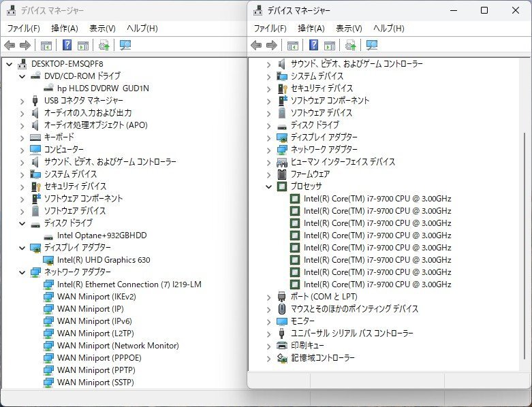Image resolution: width=532 pixels, height=407 pixels.
Task: Collapse ディスク ドライブ in left window
Action: pyautogui.click(x=22, y=223)
